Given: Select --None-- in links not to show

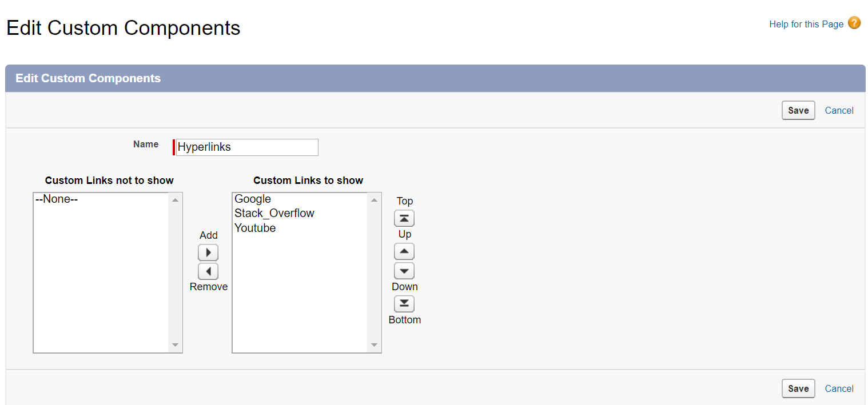Looking at the screenshot, I should click(x=57, y=199).
